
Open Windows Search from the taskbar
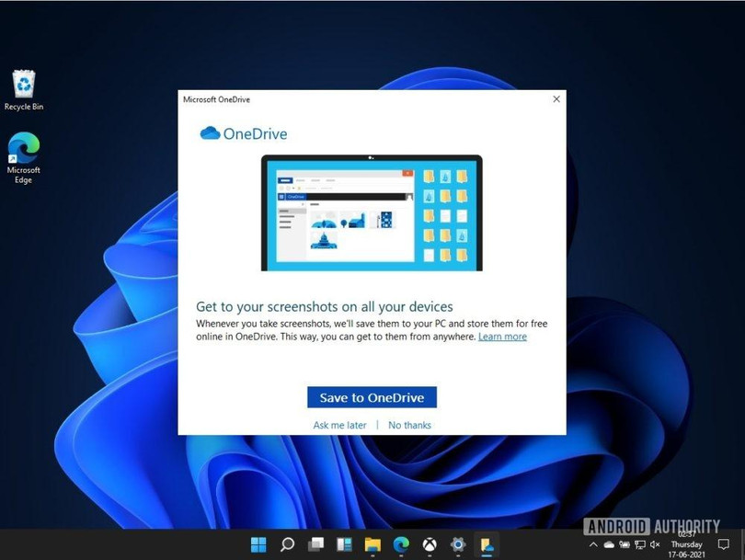click(287, 544)
